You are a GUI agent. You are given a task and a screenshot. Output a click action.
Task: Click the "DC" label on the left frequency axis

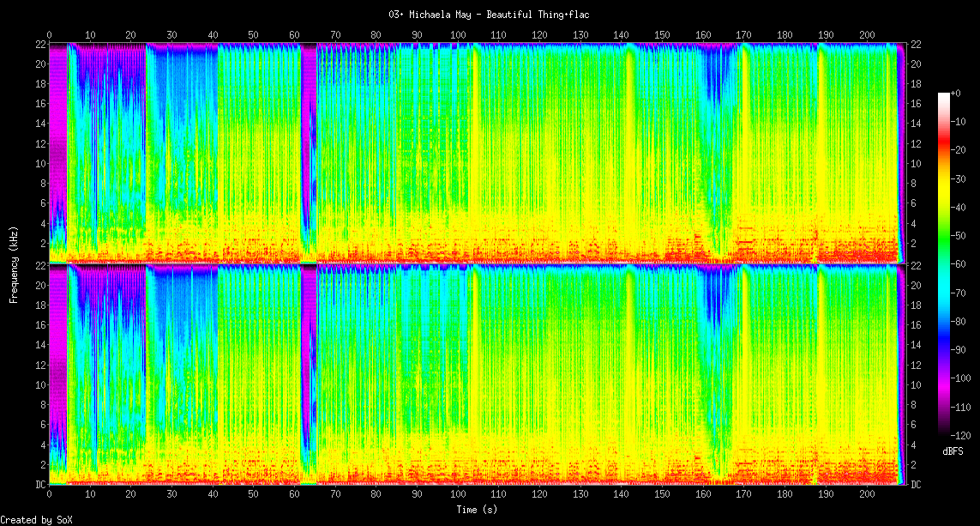39,485
